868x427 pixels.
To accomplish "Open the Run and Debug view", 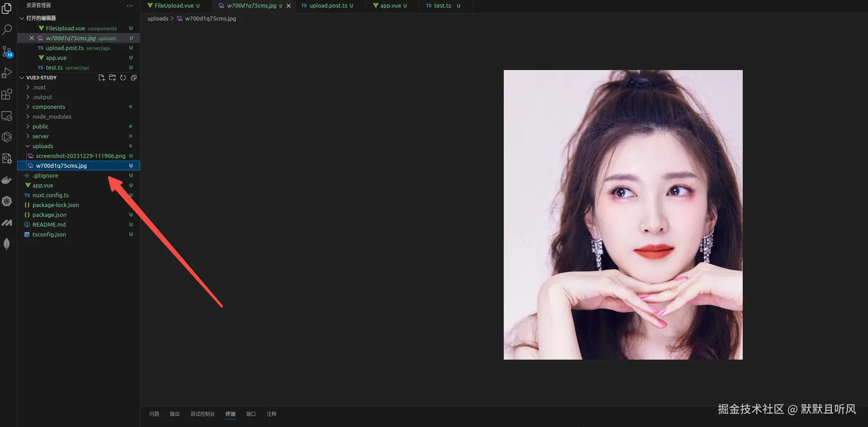I will click(x=7, y=72).
